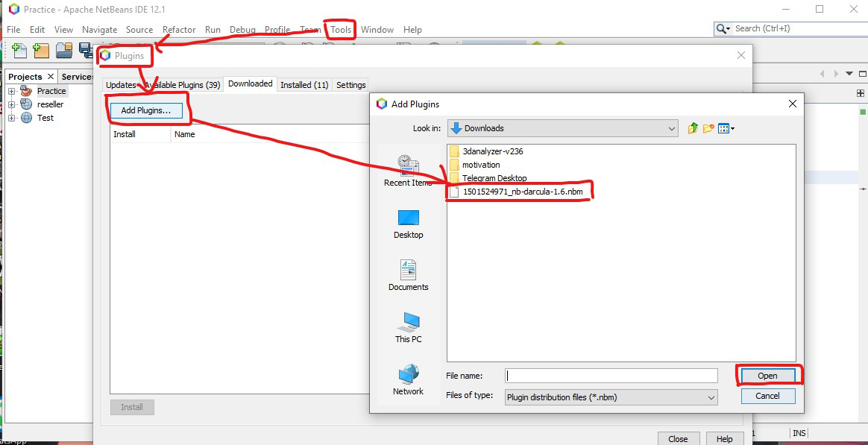Image resolution: width=868 pixels, height=445 pixels.
Task: Switch to the Services panel tab
Action: click(77, 76)
